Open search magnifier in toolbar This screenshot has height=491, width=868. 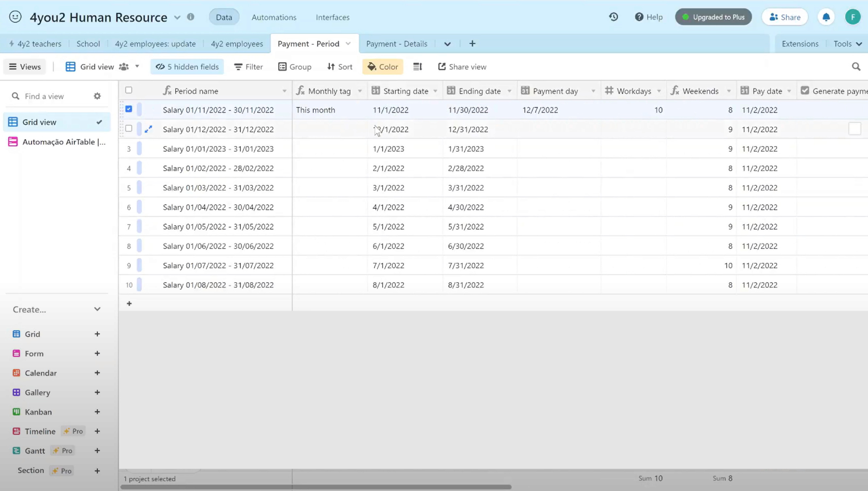tap(856, 67)
